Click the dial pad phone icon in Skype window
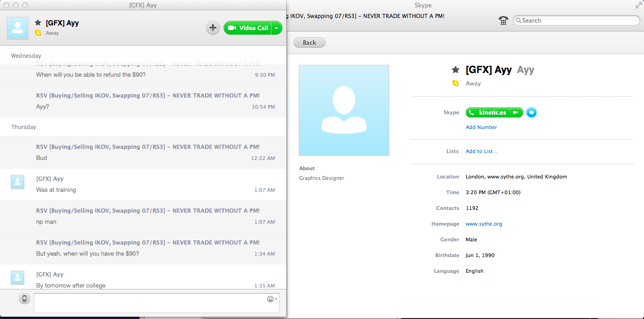This screenshot has width=644, height=319. (x=503, y=20)
